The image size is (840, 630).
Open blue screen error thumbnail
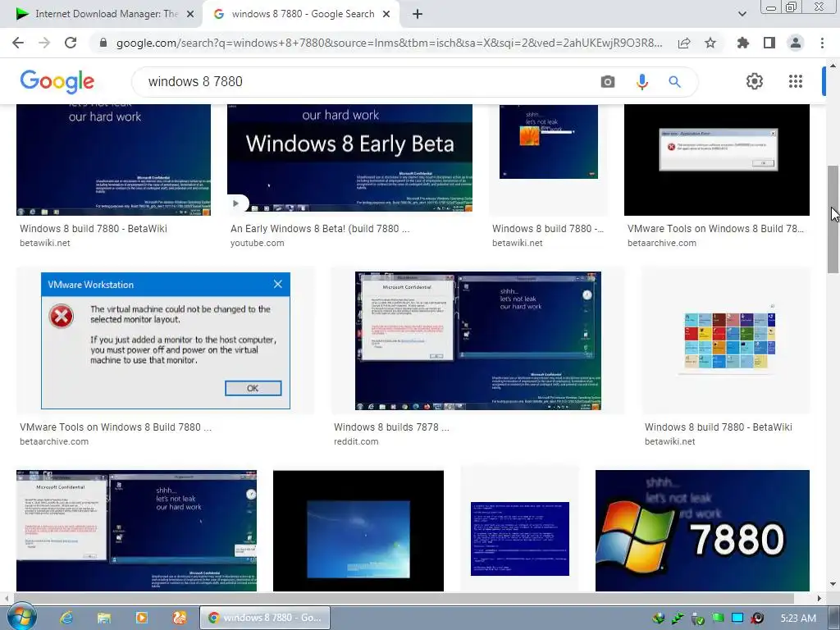(x=519, y=538)
